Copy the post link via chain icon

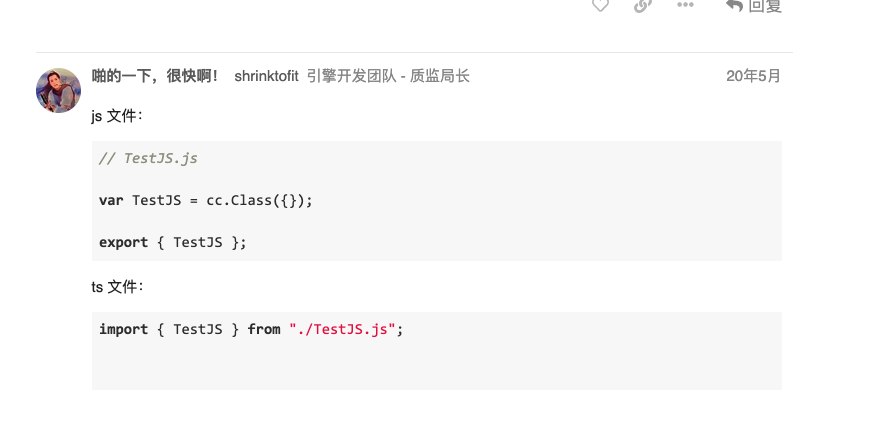tap(643, 5)
